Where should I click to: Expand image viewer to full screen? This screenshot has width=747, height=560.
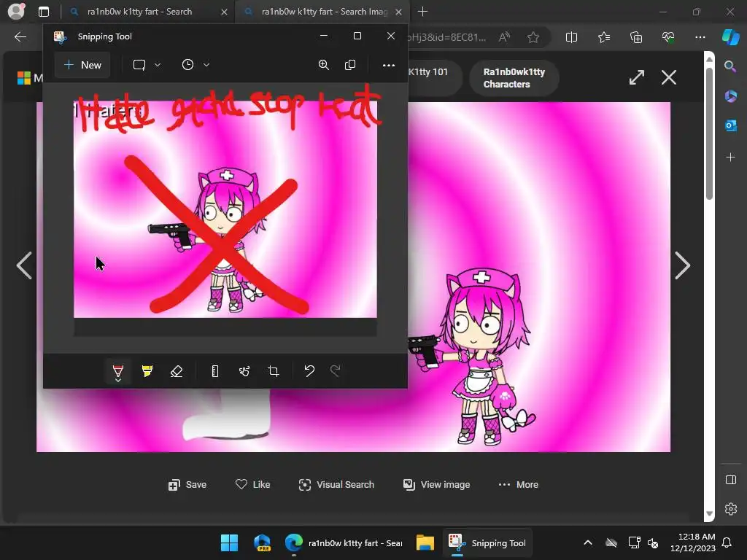coord(636,77)
